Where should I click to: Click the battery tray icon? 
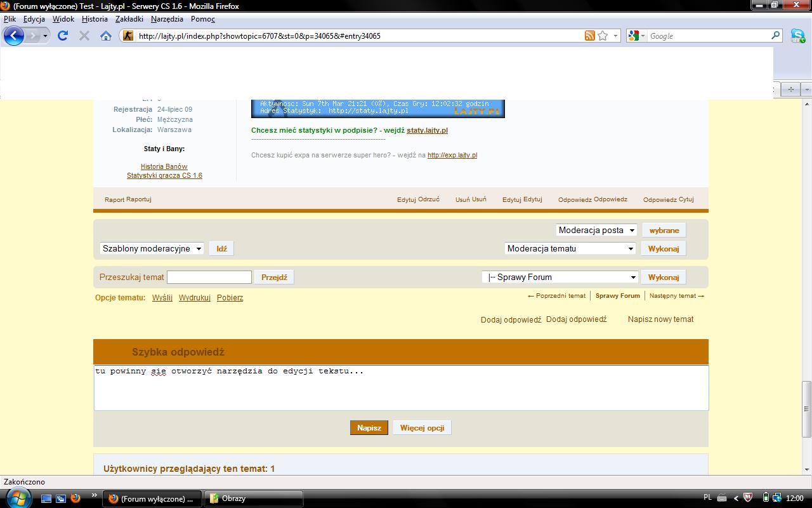coord(766,498)
